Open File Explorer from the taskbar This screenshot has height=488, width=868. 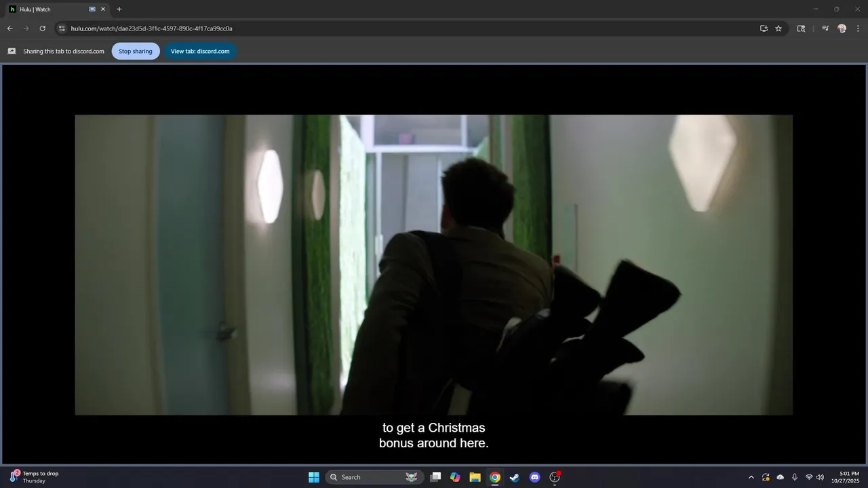[x=475, y=477]
